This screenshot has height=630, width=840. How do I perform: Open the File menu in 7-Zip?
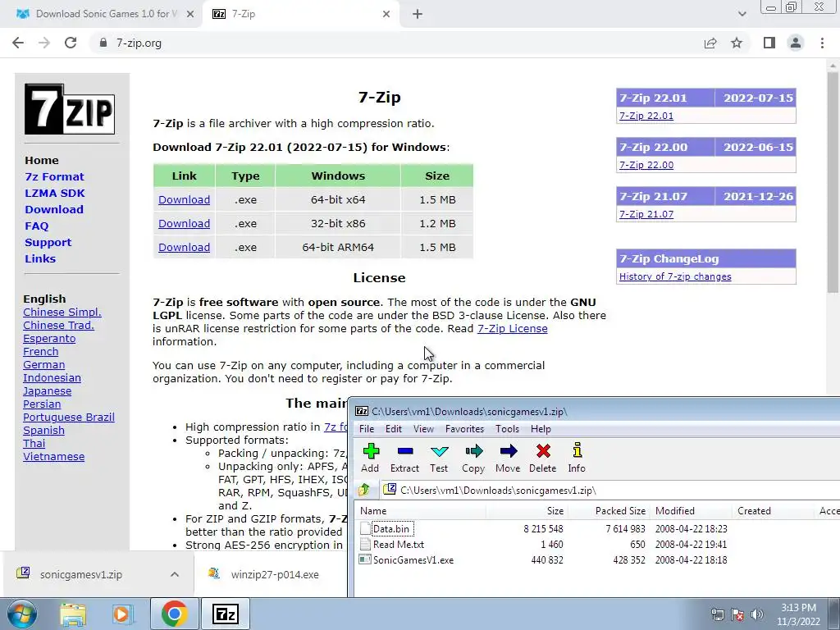click(x=367, y=428)
